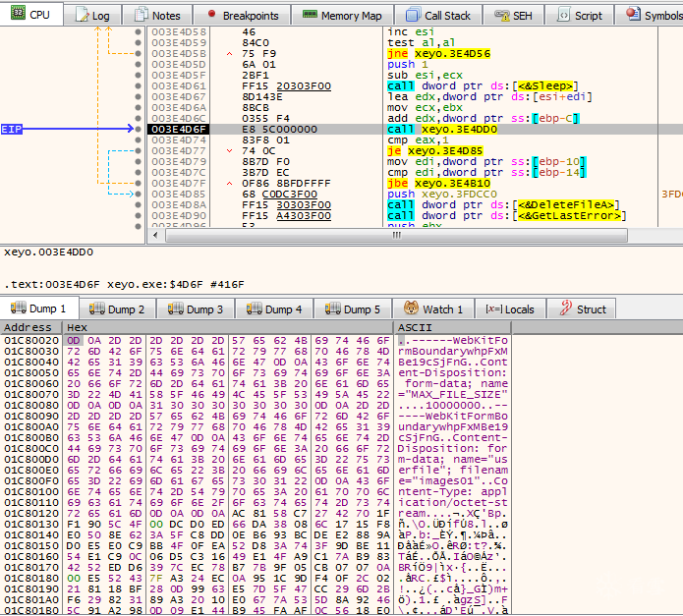Open the CPU tab
The image size is (683, 616).
tap(31, 15)
